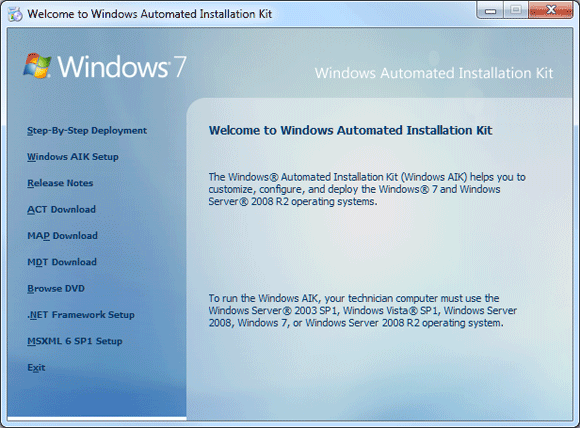View the Release Notes
Viewport: 580px width, 428px height.
[60, 183]
